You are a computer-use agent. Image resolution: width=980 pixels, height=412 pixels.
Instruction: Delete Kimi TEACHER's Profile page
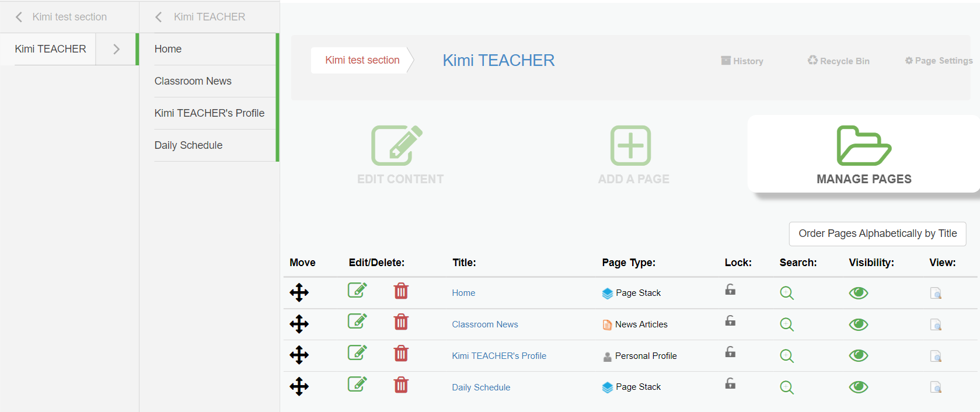point(401,353)
